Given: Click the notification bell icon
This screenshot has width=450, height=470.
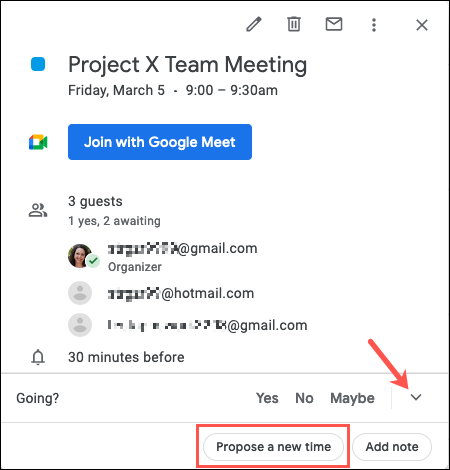Looking at the screenshot, I should (x=38, y=357).
